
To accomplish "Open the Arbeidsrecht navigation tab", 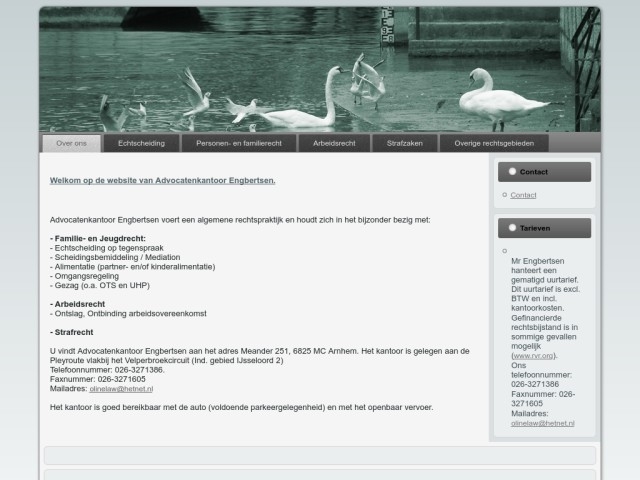I will (x=334, y=143).
